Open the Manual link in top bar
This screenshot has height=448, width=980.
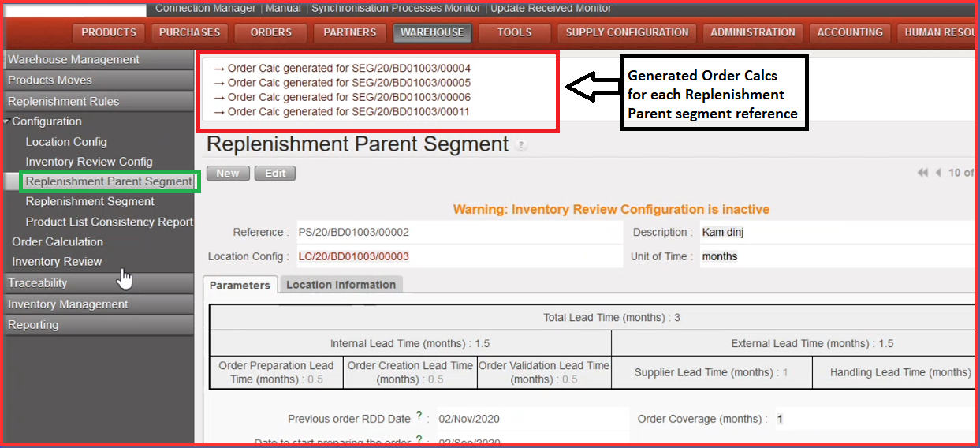(283, 8)
